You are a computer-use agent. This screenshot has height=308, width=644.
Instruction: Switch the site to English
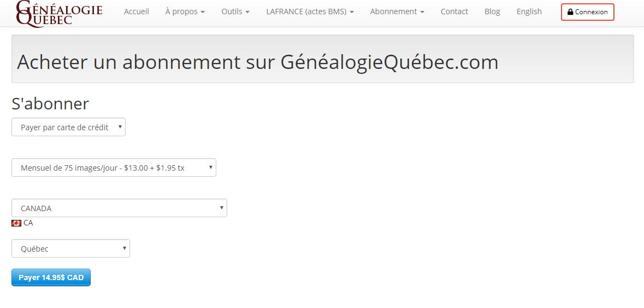point(529,11)
